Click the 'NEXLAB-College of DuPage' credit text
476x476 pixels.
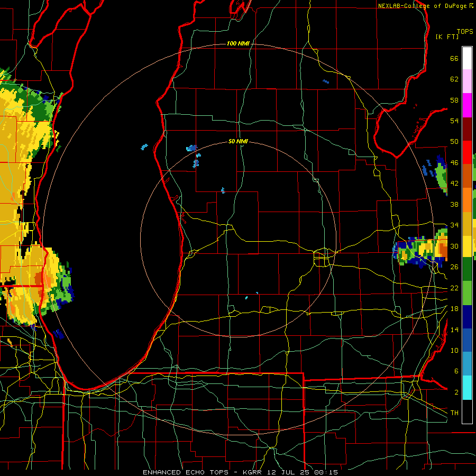(423, 6)
